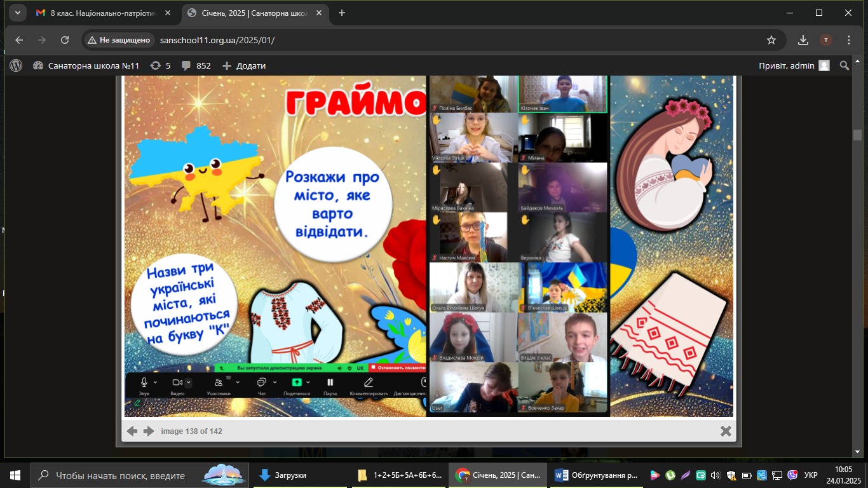Go back to the previous page

coord(19,40)
